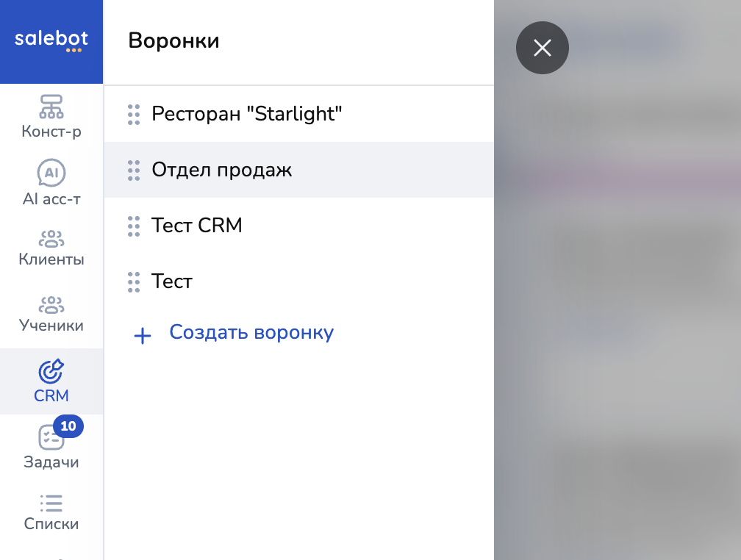Open the AI асс-т assistant icon
The image size is (741, 560).
[x=51, y=173]
